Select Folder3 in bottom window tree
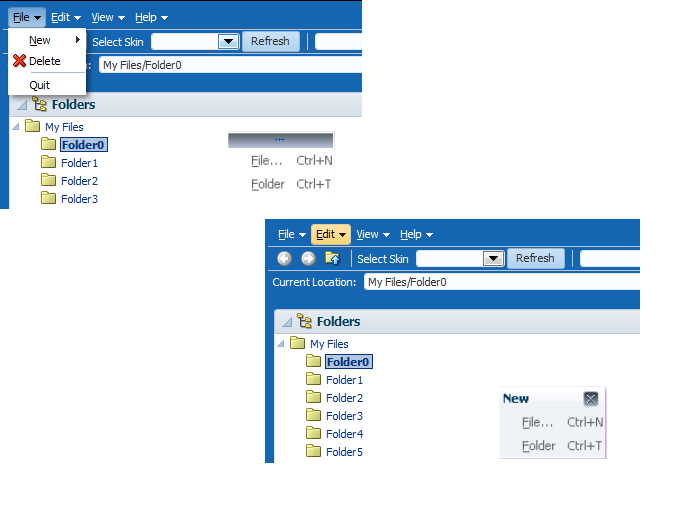677x506 pixels. tap(345, 416)
